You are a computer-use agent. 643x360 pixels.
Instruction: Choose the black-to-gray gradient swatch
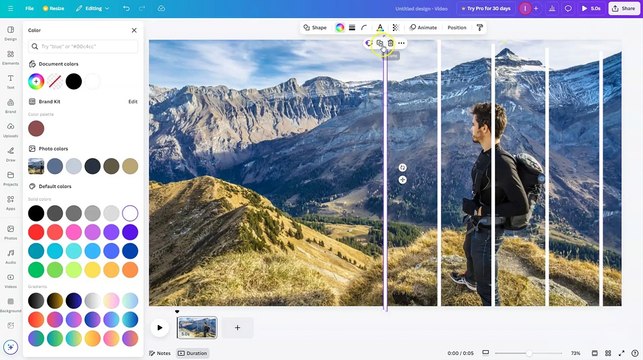[36, 301]
